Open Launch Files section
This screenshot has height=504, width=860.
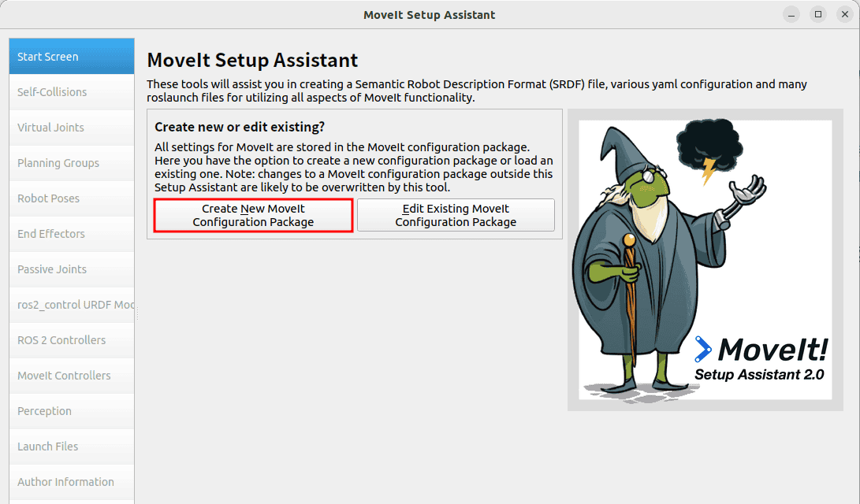pyautogui.click(x=71, y=447)
